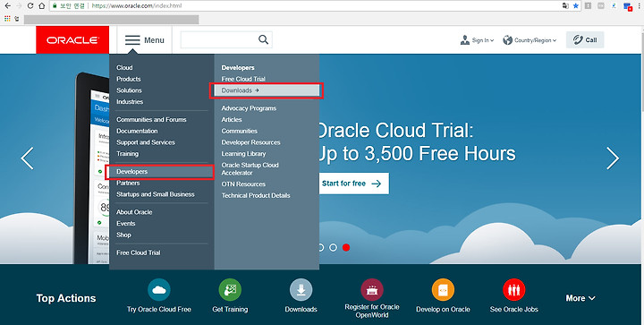The width and height of the screenshot is (644, 325).
Task: Select the middle carousel dot
Action: (x=333, y=247)
